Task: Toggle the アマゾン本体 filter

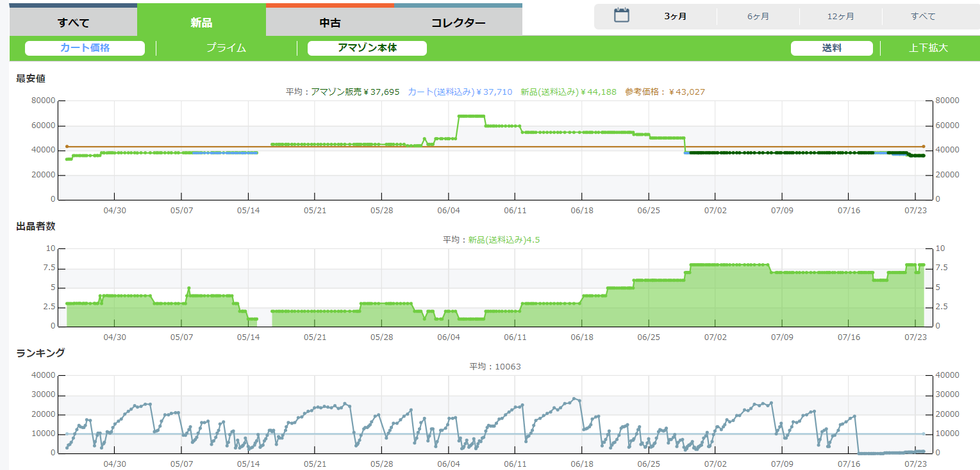Action: pos(367,48)
